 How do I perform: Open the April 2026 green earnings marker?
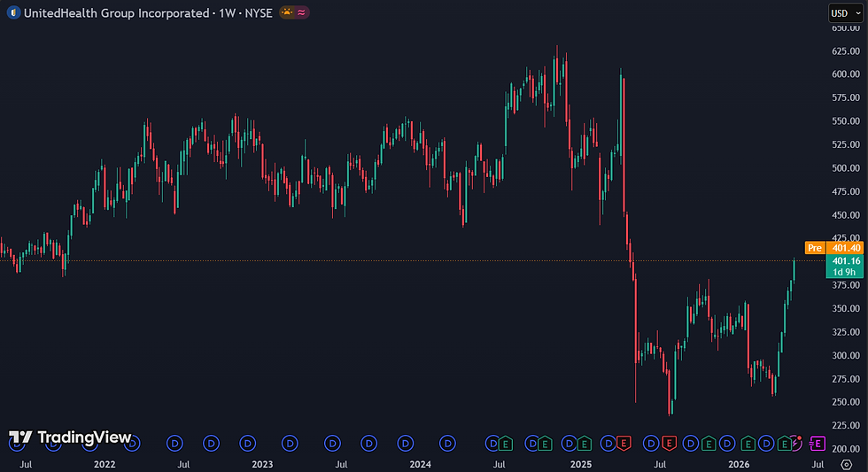point(785,444)
